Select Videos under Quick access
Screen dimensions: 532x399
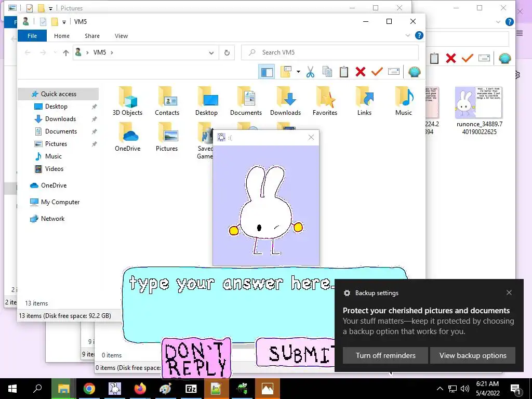[x=54, y=169]
